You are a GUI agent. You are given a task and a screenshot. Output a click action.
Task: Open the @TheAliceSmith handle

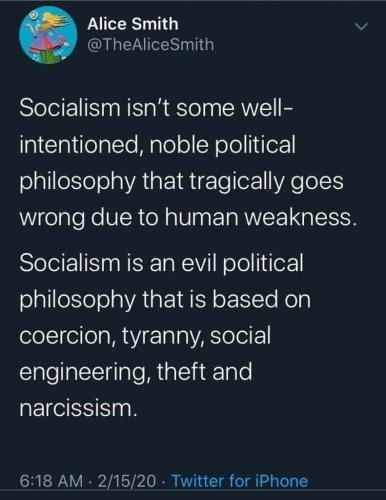151,44
